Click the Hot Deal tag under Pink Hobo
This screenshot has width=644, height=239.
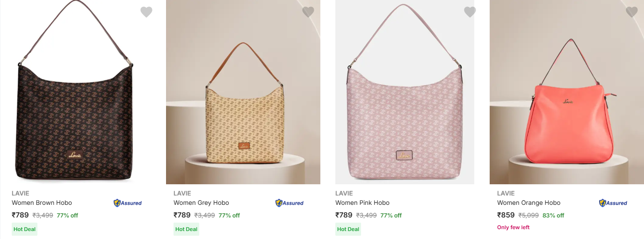(x=348, y=229)
